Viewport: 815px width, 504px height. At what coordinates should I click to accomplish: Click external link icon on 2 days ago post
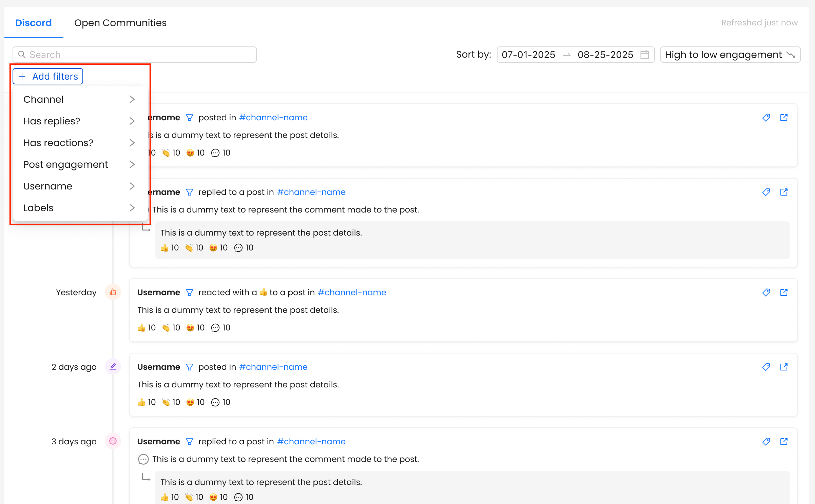click(783, 367)
